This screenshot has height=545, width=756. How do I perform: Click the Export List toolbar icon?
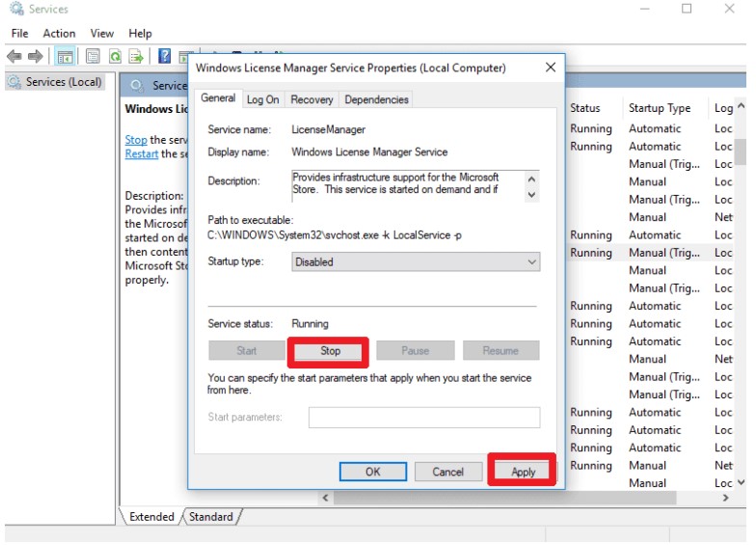tap(137, 56)
